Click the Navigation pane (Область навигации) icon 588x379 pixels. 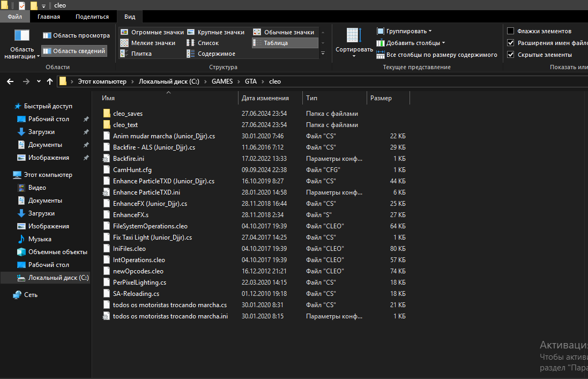coord(22,36)
